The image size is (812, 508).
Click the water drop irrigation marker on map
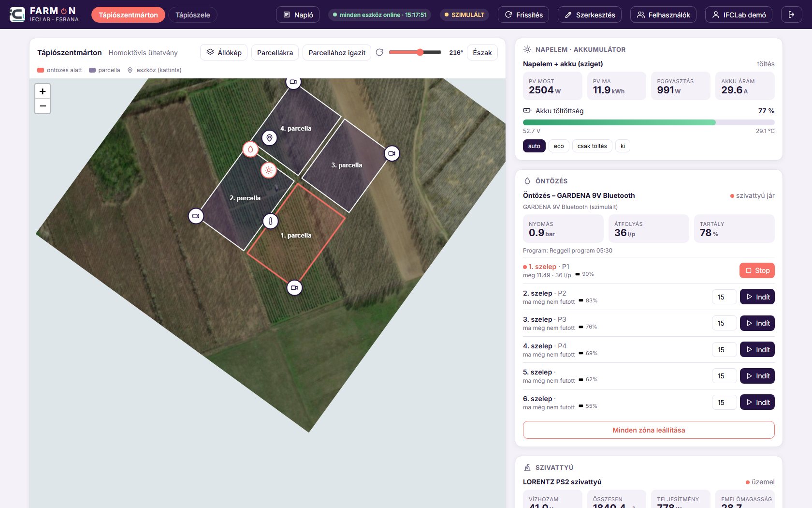click(x=250, y=149)
